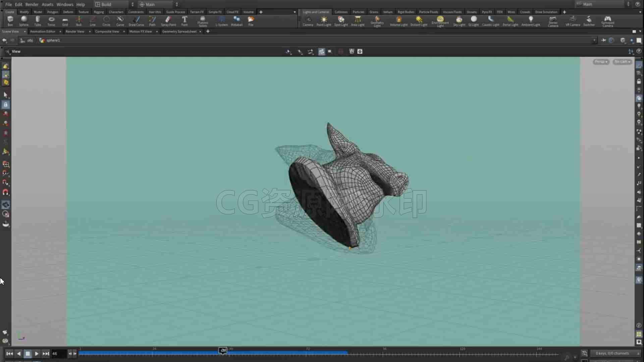644x362 pixels.
Task: Switch to the Deform shelf tab
Action: point(68,12)
